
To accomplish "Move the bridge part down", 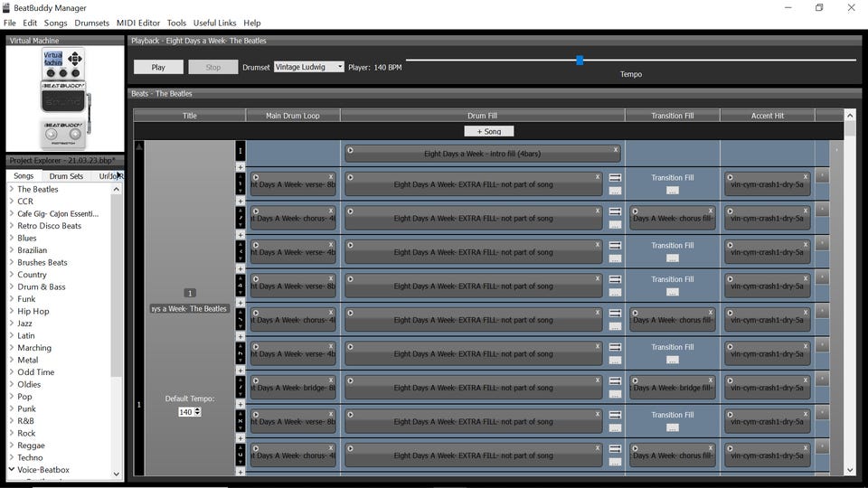I will pyautogui.click(x=241, y=394).
